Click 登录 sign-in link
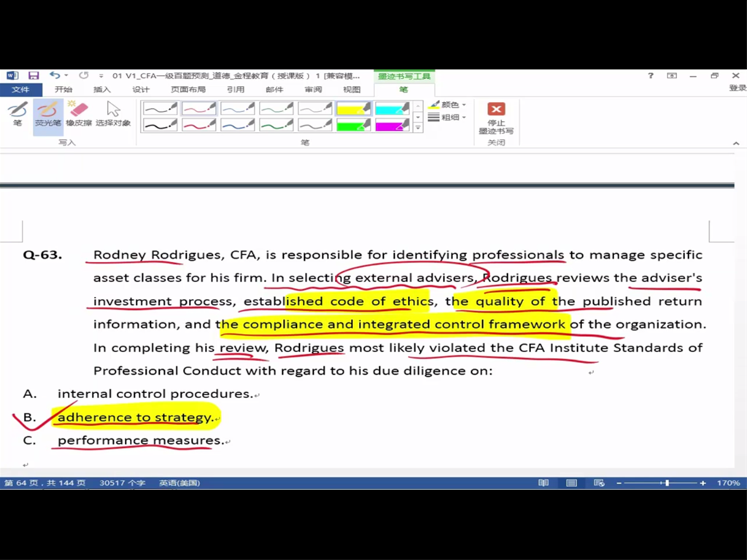Screen dimensions: 747x560 click(738, 88)
